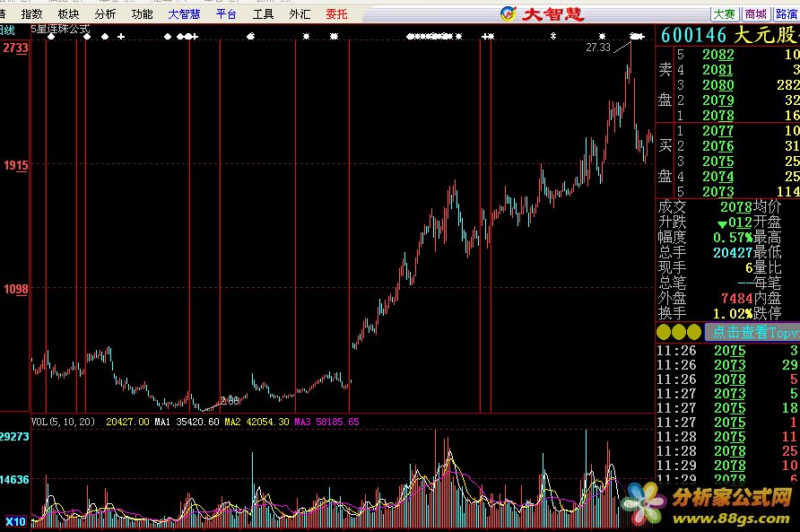
Task: Click the 20427.00 volume value
Action: pyautogui.click(x=127, y=422)
